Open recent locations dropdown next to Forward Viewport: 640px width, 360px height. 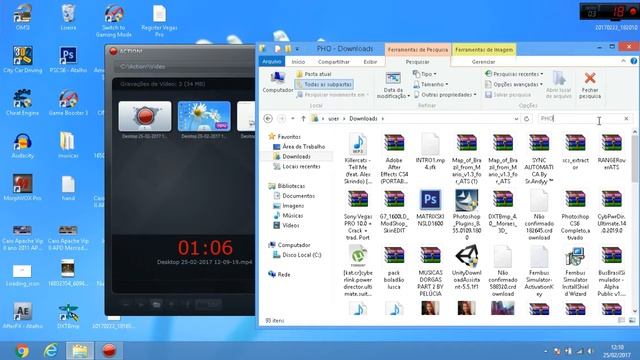tap(293, 119)
